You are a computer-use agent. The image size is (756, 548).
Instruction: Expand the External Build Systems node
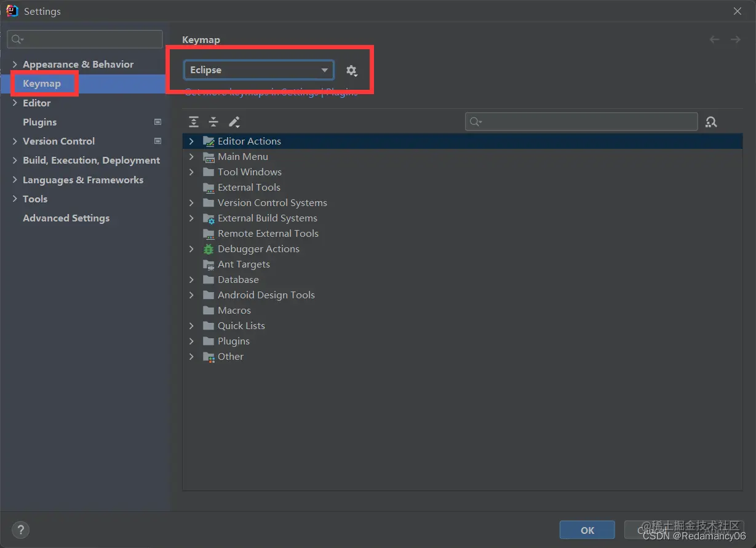191,218
